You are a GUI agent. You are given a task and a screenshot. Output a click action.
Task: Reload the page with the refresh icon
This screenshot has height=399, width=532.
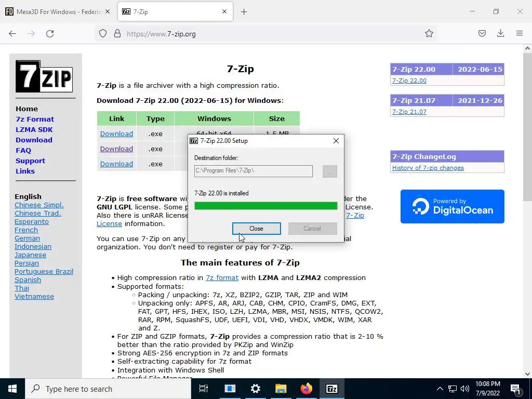(x=50, y=34)
